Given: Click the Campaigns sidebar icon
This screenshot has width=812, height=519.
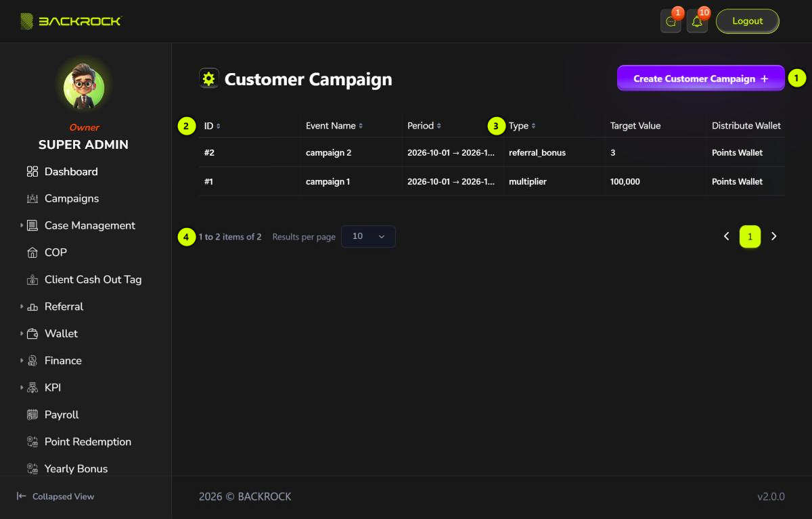Looking at the screenshot, I should tap(32, 199).
